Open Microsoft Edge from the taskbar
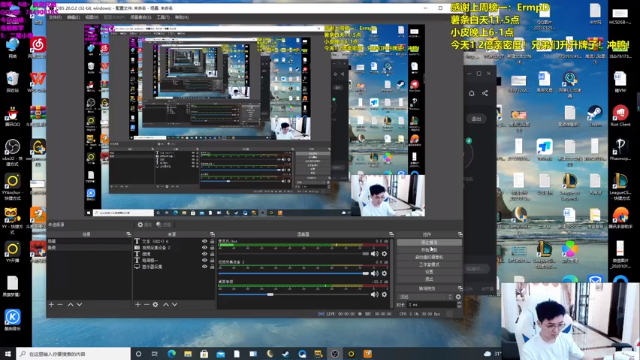This screenshot has height=360, width=640. pyautogui.click(x=171, y=354)
